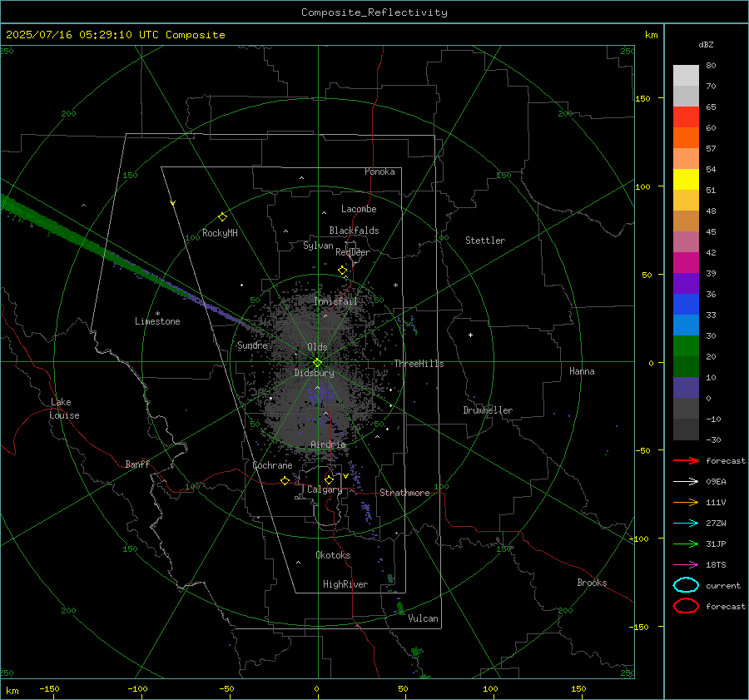Screen dimensions: 749x700
Task: Click the Olds city label
Action: click(x=317, y=347)
